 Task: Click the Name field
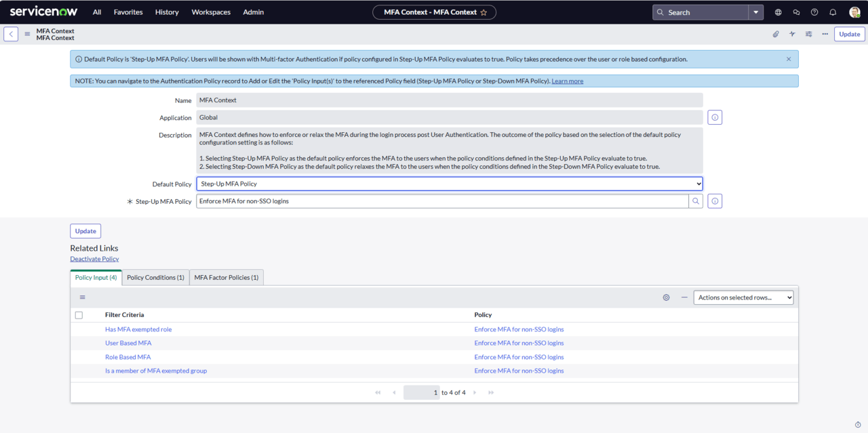[x=450, y=100]
